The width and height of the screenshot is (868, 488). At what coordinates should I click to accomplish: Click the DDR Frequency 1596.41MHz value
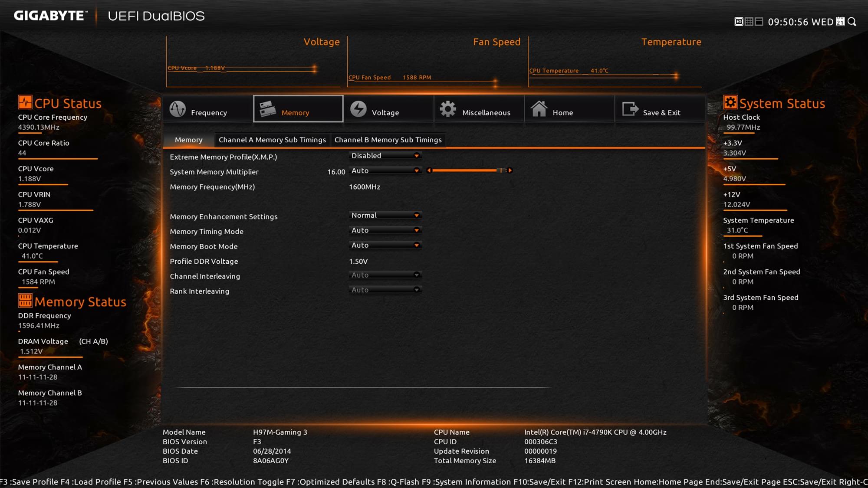(x=39, y=326)
